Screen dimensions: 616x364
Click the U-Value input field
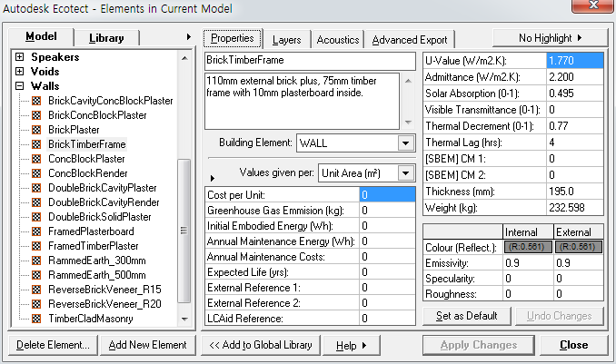point(574,61)
